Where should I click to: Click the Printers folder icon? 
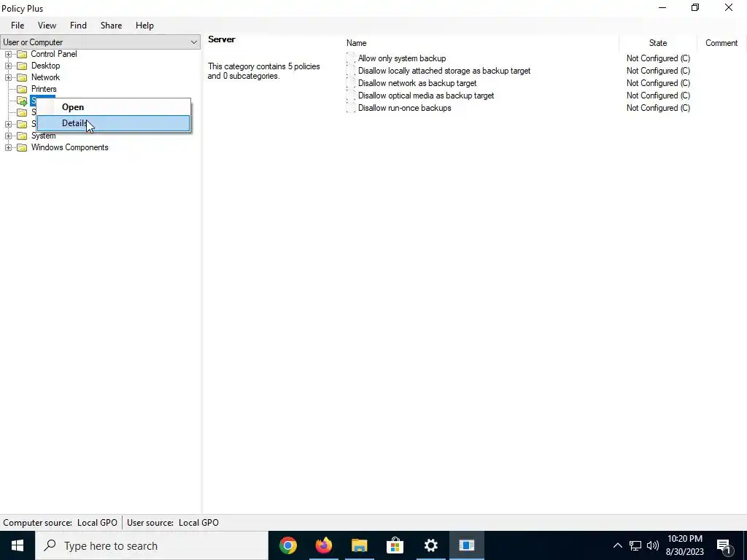click(x=22, y=89)
